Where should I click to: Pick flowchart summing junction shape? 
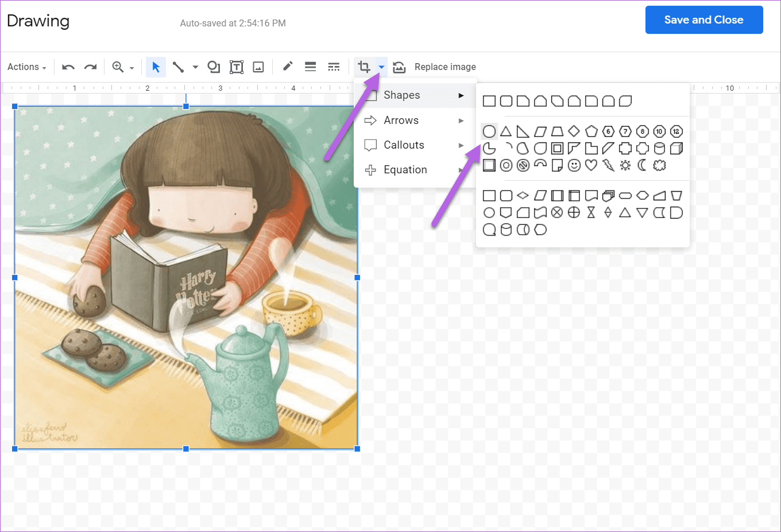click(557, 213)
